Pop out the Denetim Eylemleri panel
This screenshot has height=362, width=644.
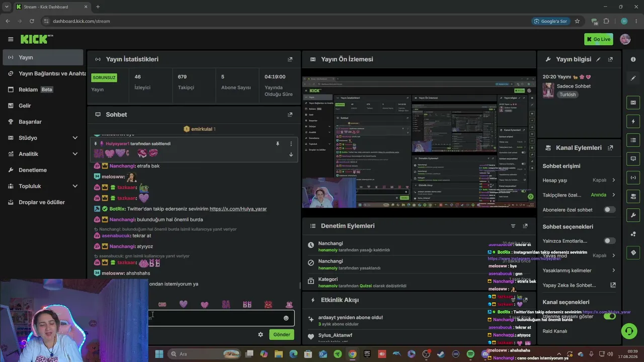[525, 226]
